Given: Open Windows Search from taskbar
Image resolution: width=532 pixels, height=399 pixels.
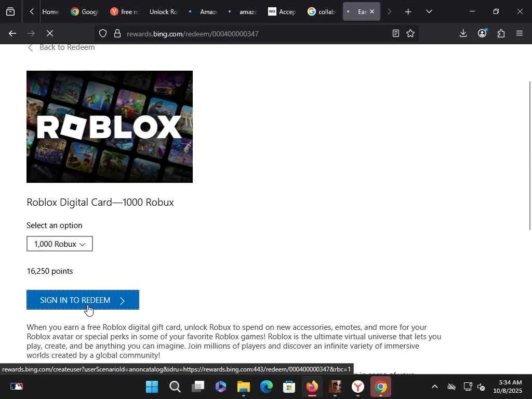Looking at the screenshot, I should click(175, 387).
